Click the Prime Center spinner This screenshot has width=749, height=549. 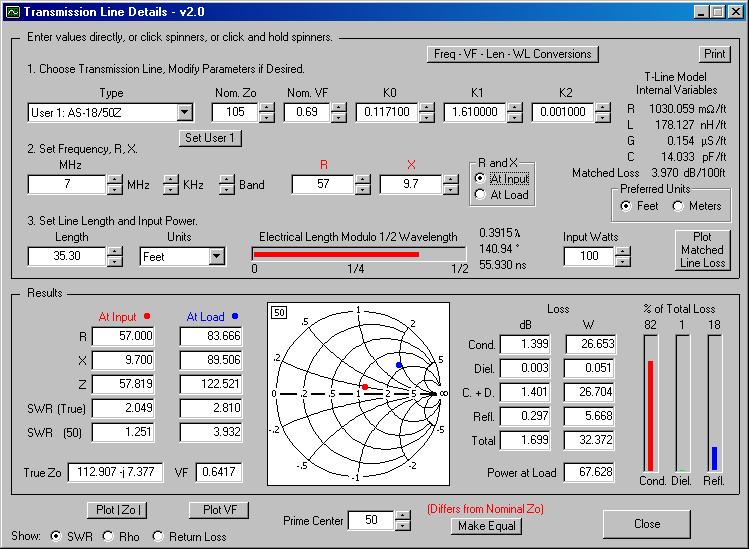click(x=403, y=520)
